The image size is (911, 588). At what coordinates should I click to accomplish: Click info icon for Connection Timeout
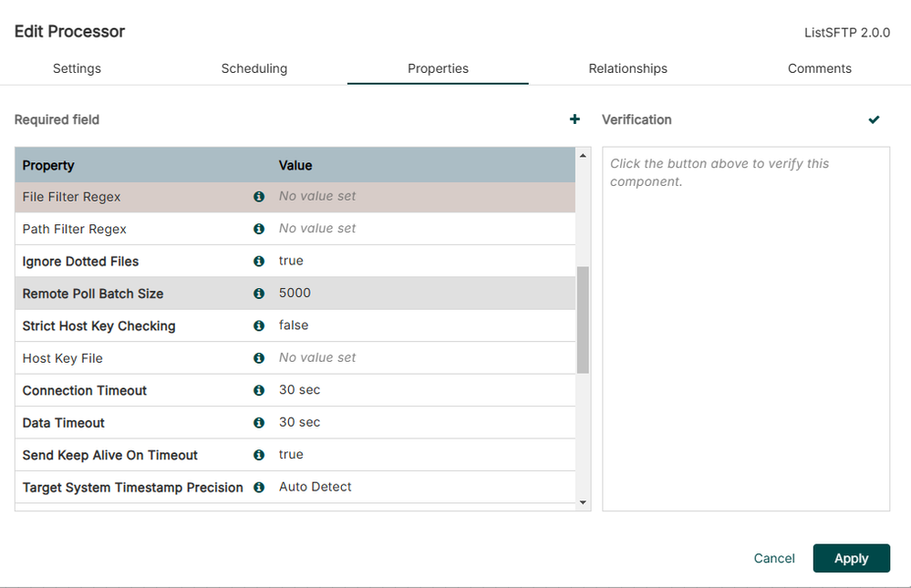(259, 390)
